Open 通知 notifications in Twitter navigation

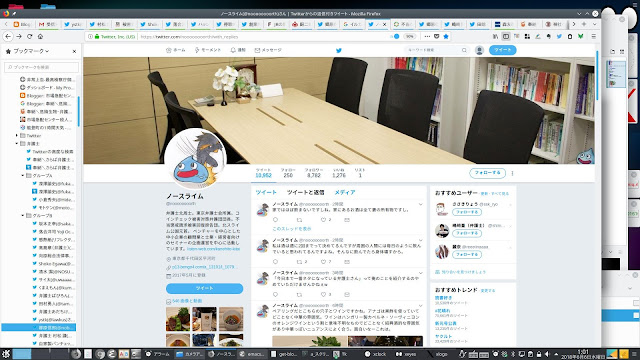coord(238,50)
